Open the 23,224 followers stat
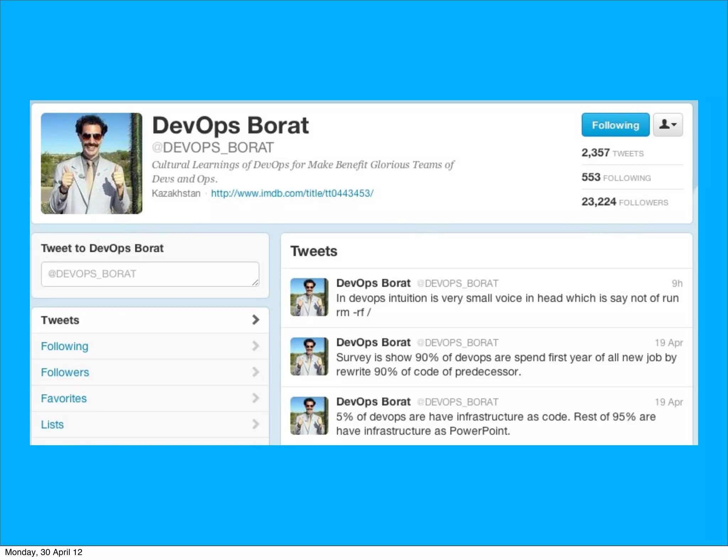728x560 pixels. tap(624, 202)
